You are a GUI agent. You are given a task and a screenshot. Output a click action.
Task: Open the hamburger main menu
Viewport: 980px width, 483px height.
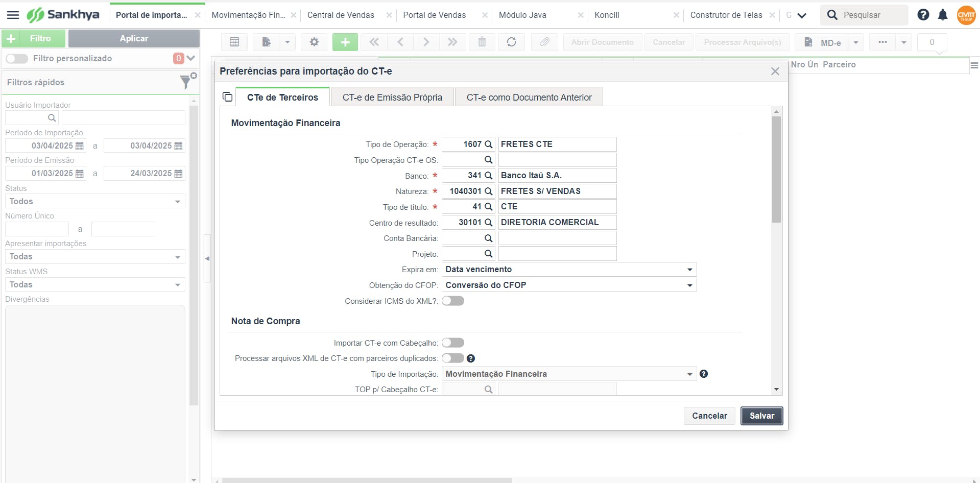click(x=13, y=15)
